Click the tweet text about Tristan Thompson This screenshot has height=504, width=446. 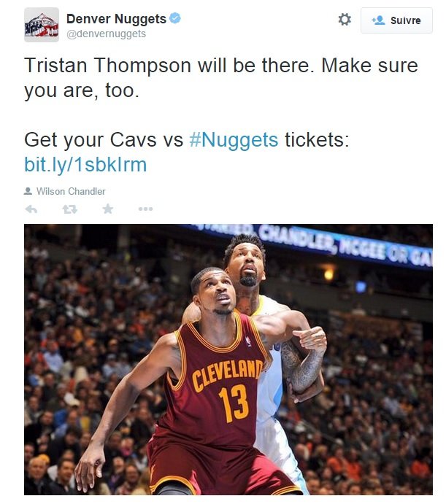coord(221,78)
